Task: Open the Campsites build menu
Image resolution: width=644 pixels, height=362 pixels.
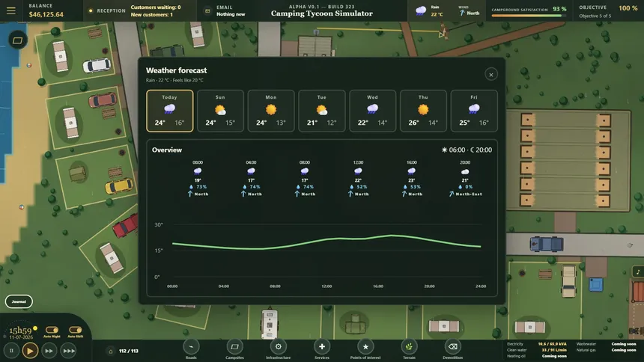Action: [x=234, y=347]
